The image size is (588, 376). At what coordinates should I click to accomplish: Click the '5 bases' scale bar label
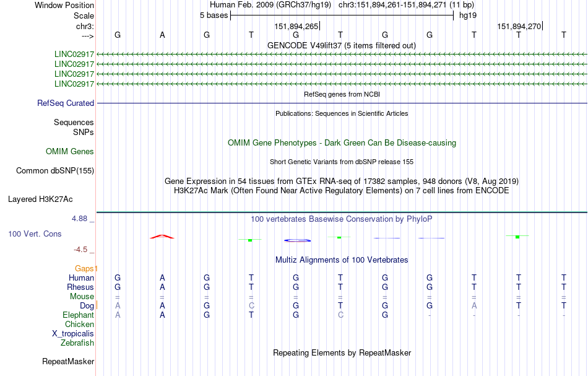tap(214, 15)
